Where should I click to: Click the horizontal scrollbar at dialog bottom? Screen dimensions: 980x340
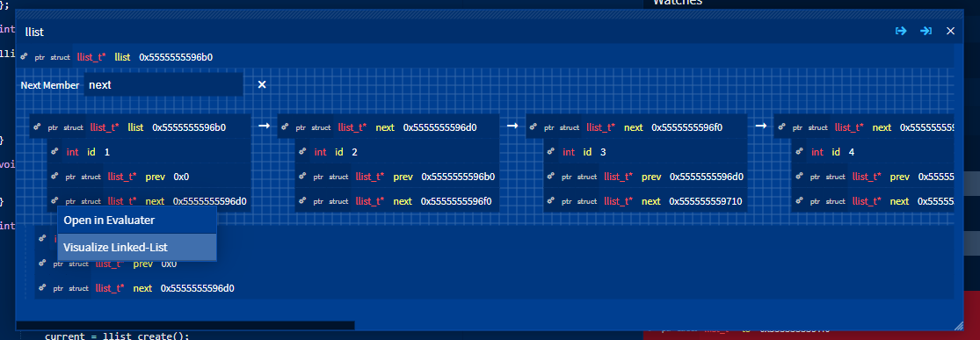pos(185,325)
